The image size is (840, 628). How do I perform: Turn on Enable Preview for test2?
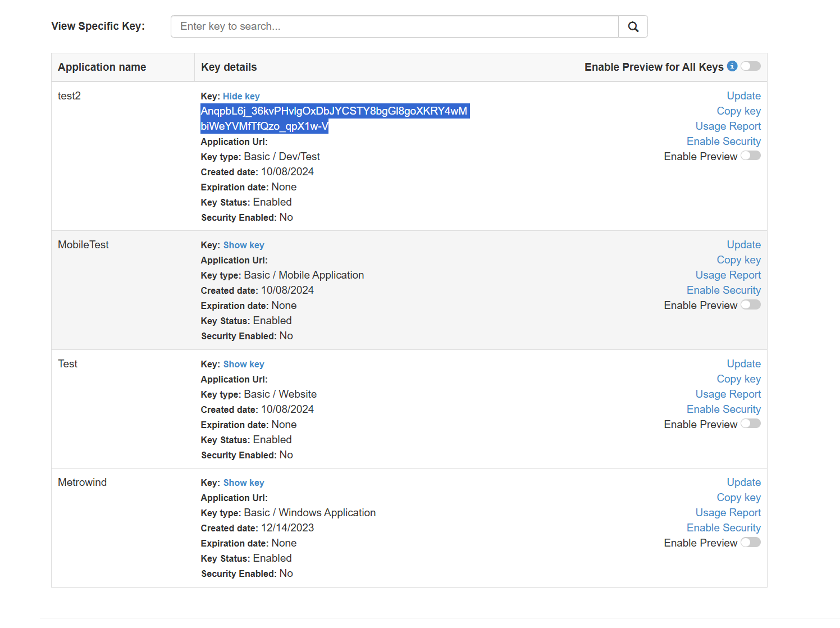tap(750, 156)
